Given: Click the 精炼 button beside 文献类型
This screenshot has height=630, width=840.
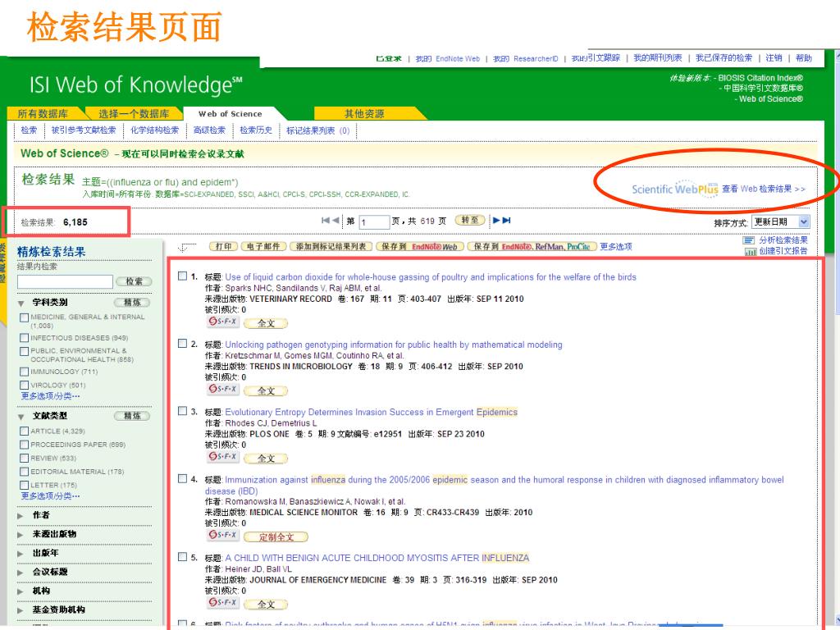Looking at the screenshot, I should click(x=132, y=416).
